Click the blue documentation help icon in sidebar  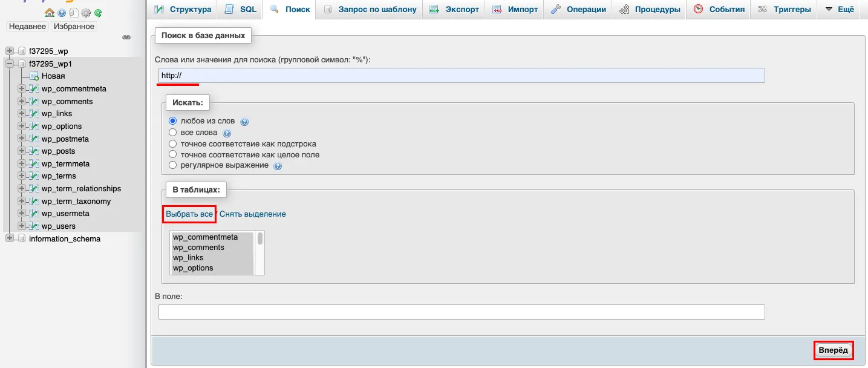click(62, 13)
